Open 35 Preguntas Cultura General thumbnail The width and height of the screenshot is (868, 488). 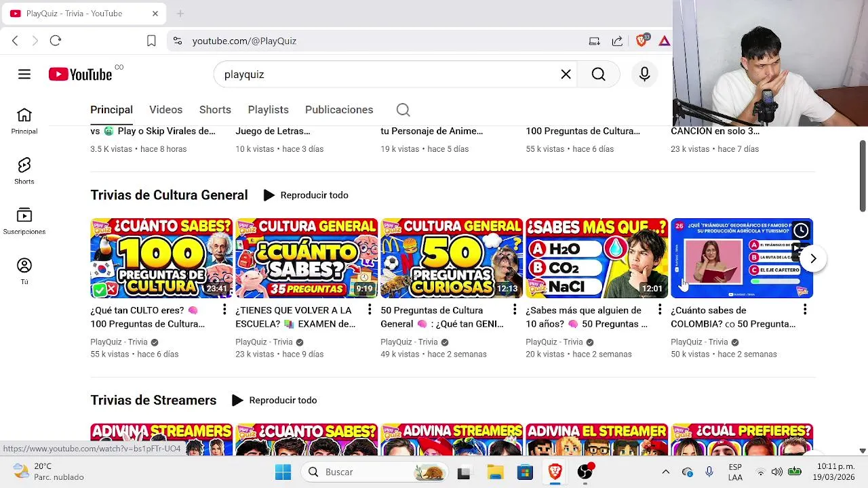tap(307, 258)
